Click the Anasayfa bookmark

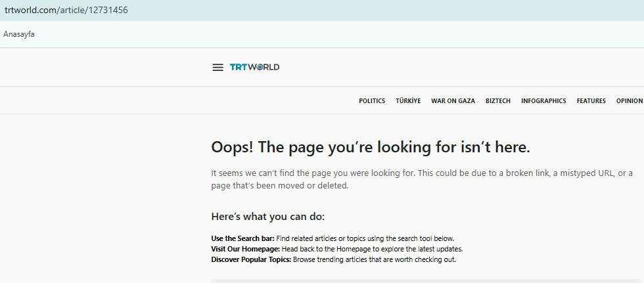tap(19, 34)
